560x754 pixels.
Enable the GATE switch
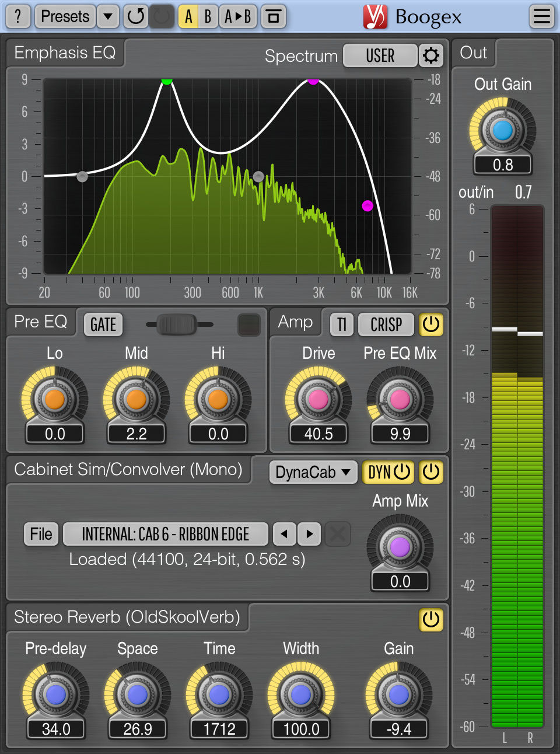[103, 324]
